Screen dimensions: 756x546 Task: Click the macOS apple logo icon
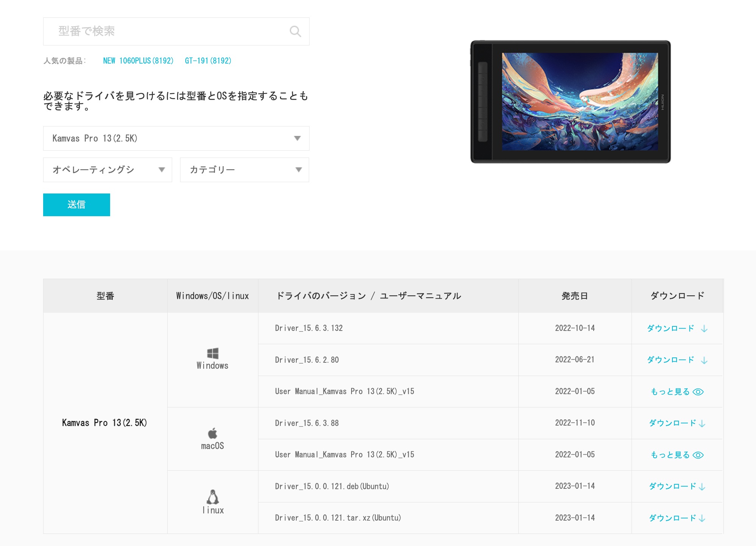click(213, 433)
